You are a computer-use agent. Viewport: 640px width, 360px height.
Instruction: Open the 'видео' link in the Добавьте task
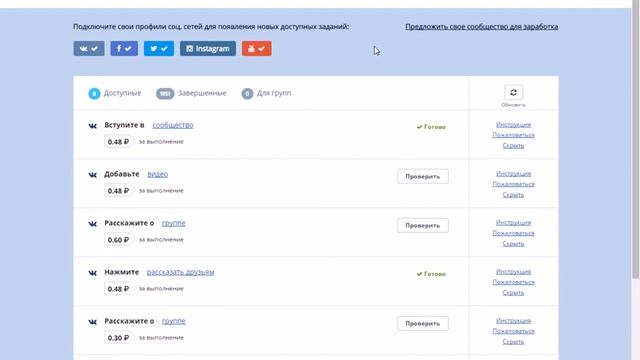pos(158,174)
